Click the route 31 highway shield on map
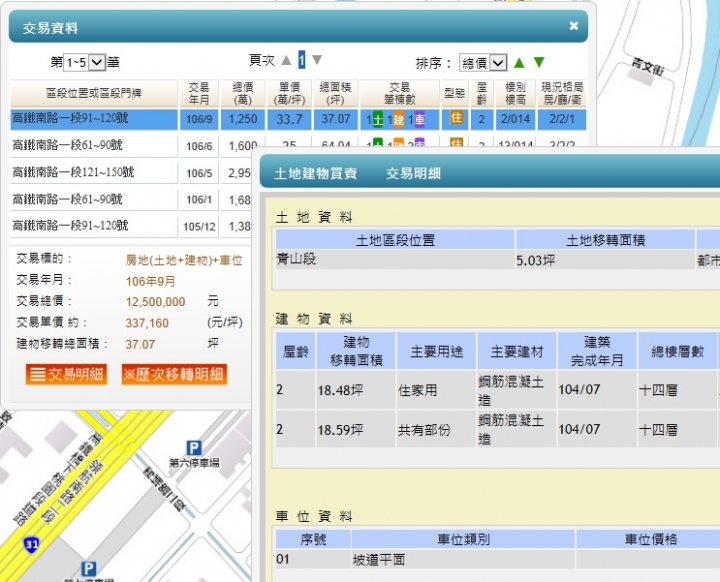 coord(31,545)
